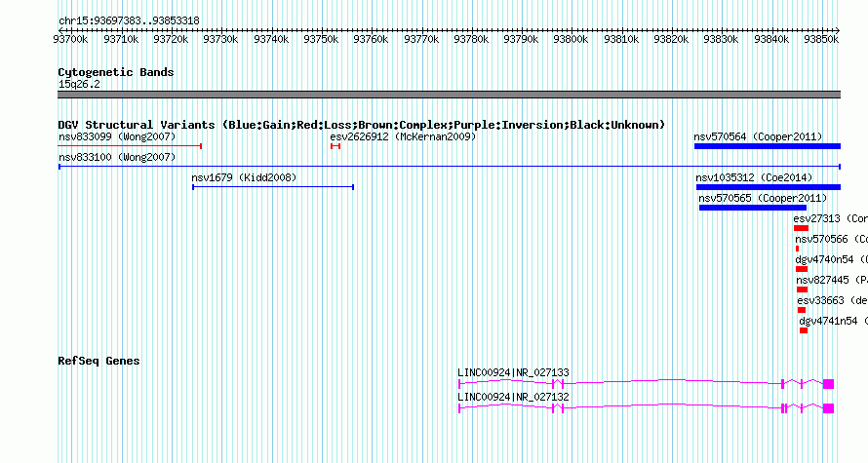The image size is (868, 463).
Task: Click the LINC00924|NR_027133 gene label
Action: click(513, 372)
